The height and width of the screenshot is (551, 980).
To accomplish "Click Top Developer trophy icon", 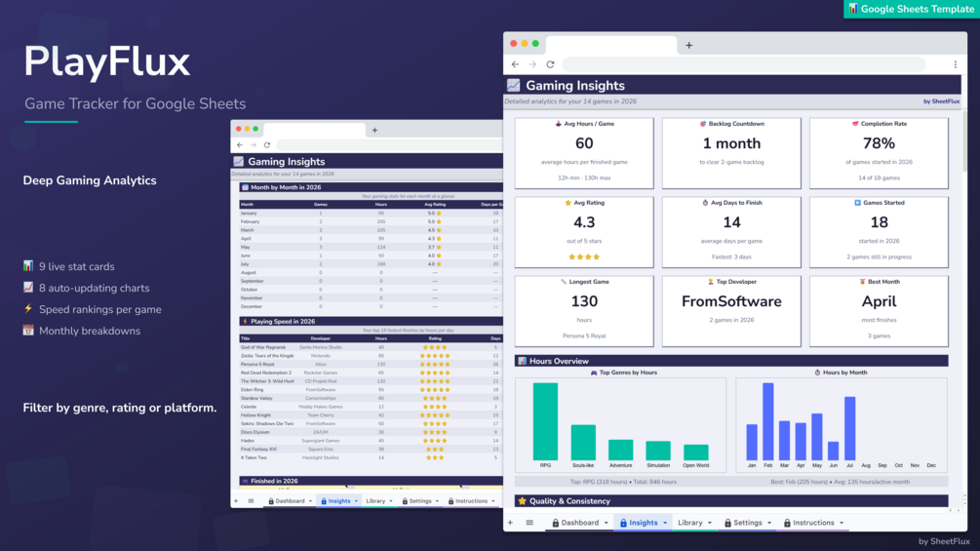I will 710,282.
